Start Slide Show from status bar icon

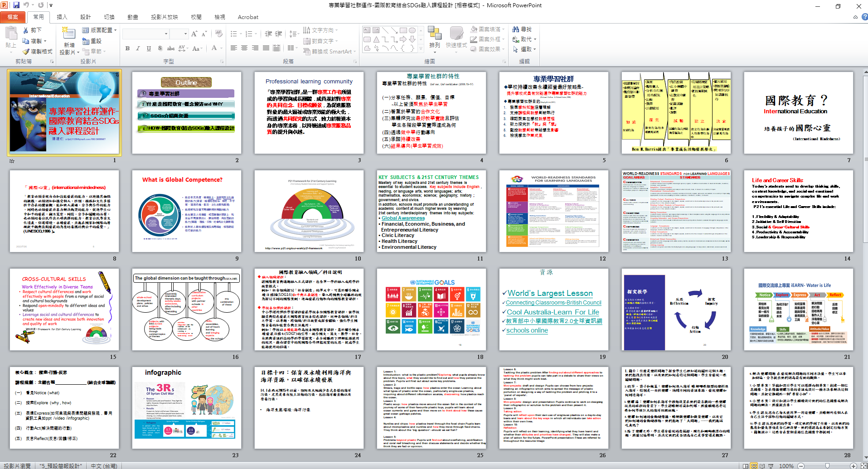click(x=771, y=465)
